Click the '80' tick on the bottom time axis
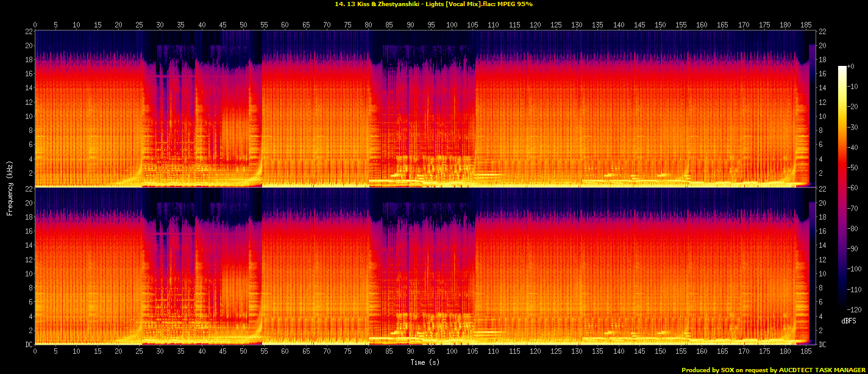Screen dimensions: 868x374 (x=368, y=351)
